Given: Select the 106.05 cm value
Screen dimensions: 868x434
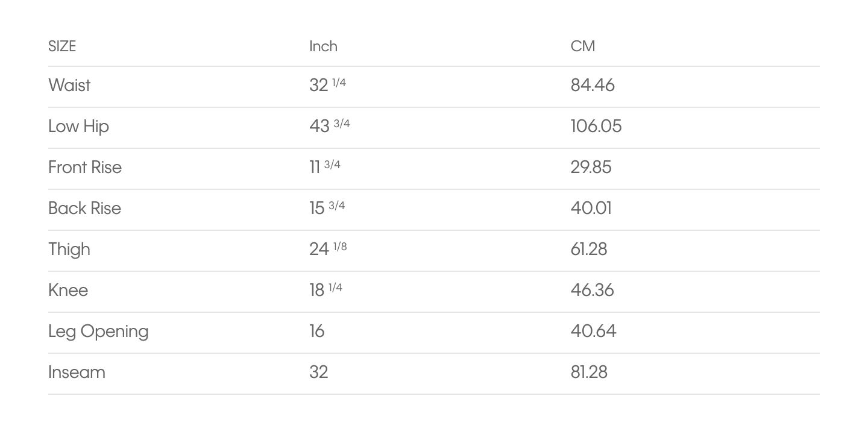Looking at the screenshot, I should pos(596,126).
